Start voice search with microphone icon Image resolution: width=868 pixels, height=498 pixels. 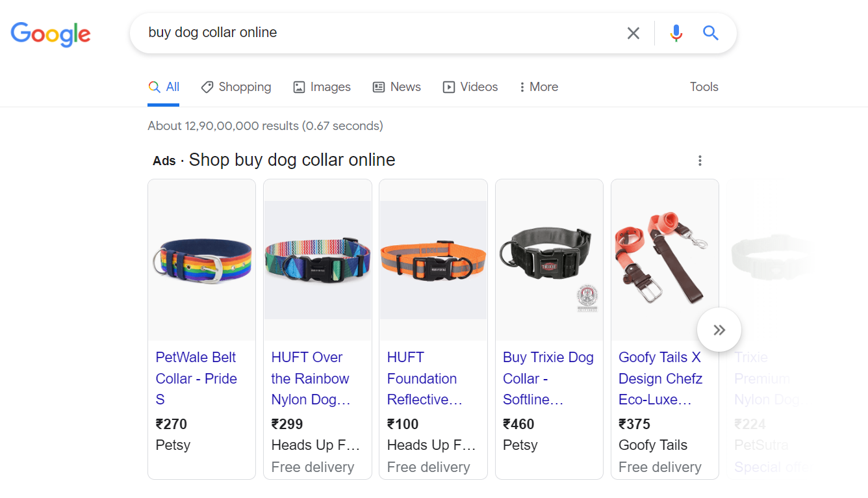coord(676,33)
